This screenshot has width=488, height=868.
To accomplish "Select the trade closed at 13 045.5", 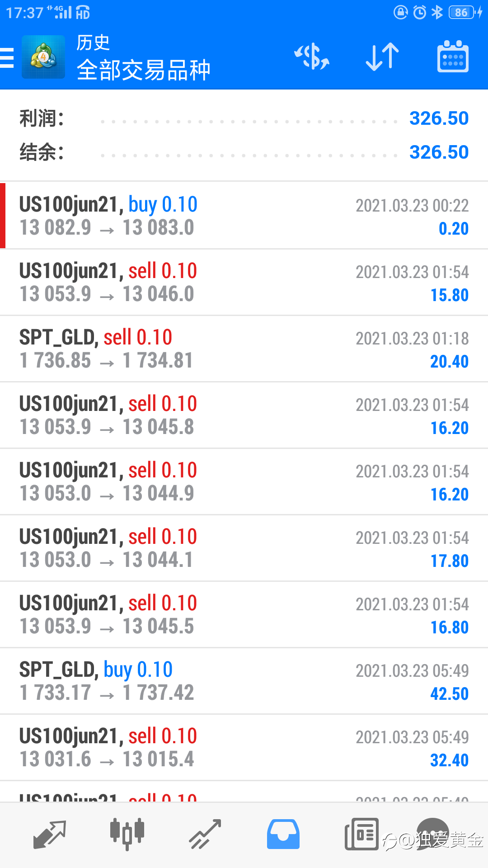I will [x=244, y=614].
